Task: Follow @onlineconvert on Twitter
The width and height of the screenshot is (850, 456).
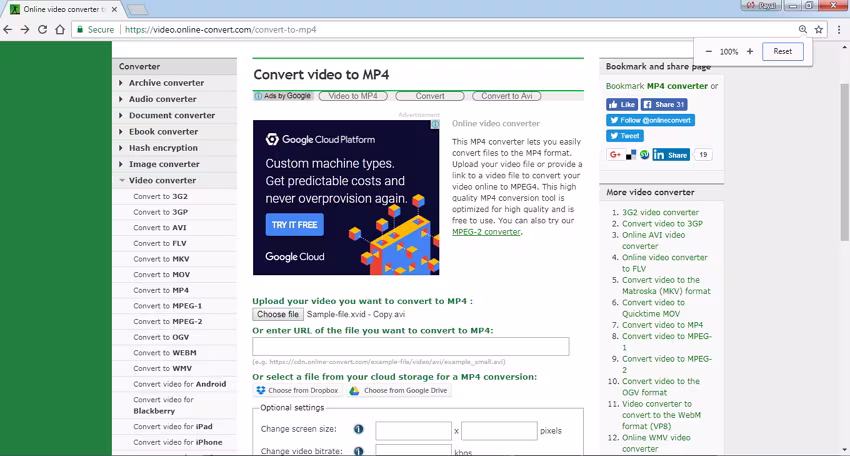Action: coord(650,120)
